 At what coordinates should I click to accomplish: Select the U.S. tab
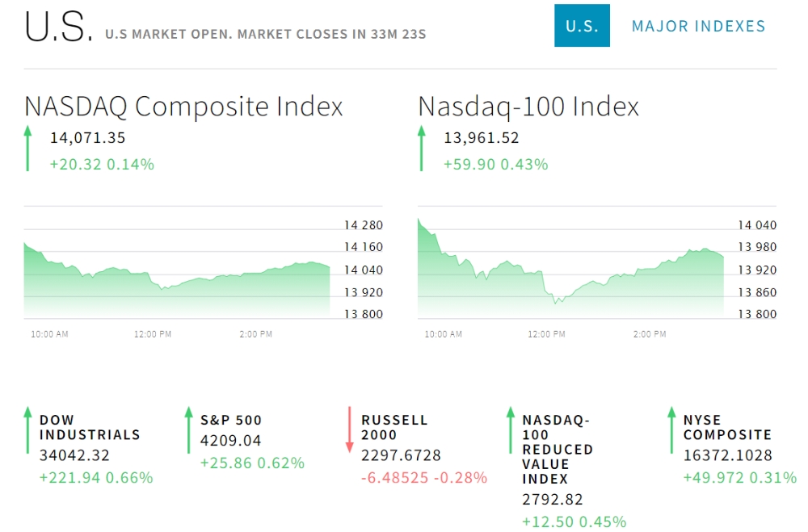click(x=582, y=26)
